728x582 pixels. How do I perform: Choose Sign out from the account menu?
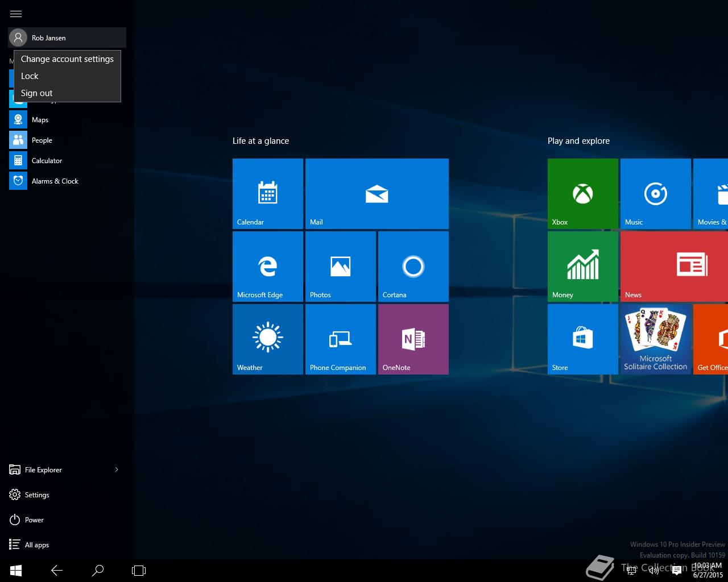pyautogui.click(x=67, y=93)
